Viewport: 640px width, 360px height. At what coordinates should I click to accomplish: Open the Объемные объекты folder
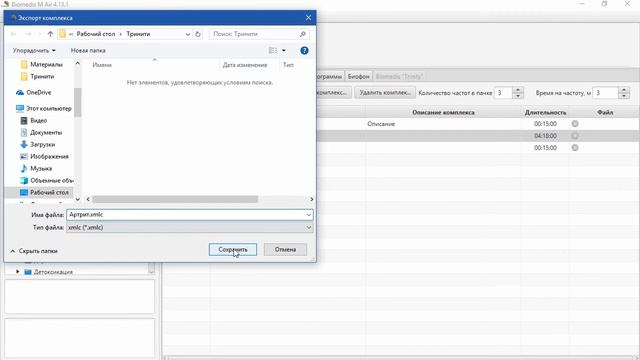[47, 180]
